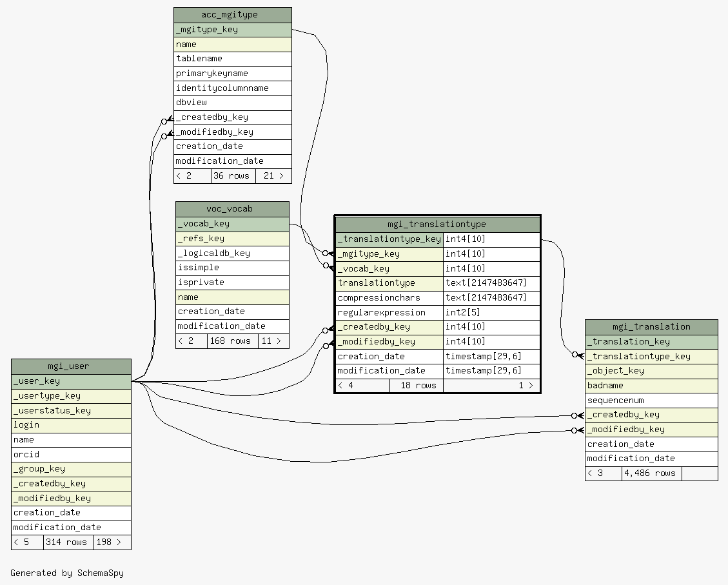
Task: Select regularexpression column in mgi_translationtype
Action: [x=389, y=313]
